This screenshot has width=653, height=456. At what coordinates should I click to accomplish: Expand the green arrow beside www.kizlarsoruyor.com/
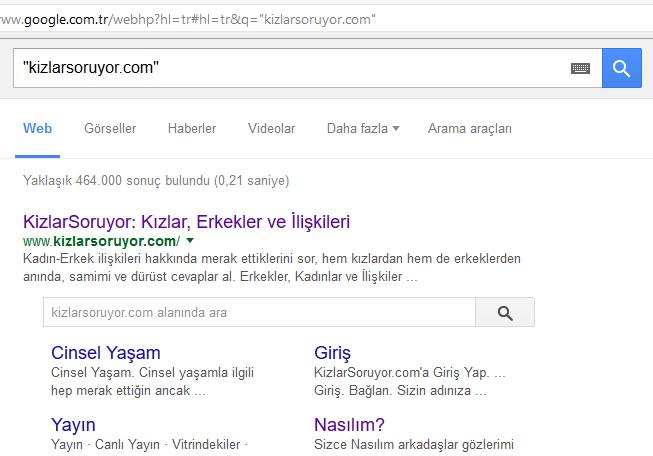[190, 241]
